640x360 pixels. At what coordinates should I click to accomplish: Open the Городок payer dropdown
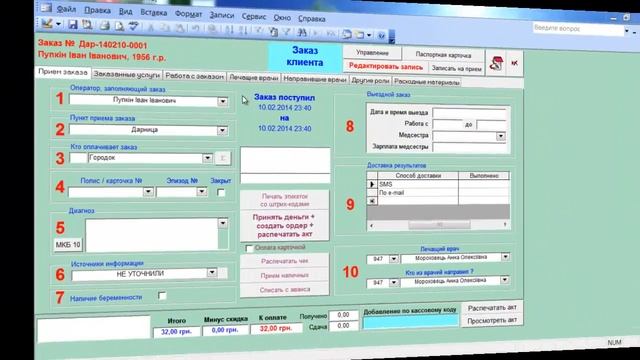pyautogui.click(x=207, y=158)
